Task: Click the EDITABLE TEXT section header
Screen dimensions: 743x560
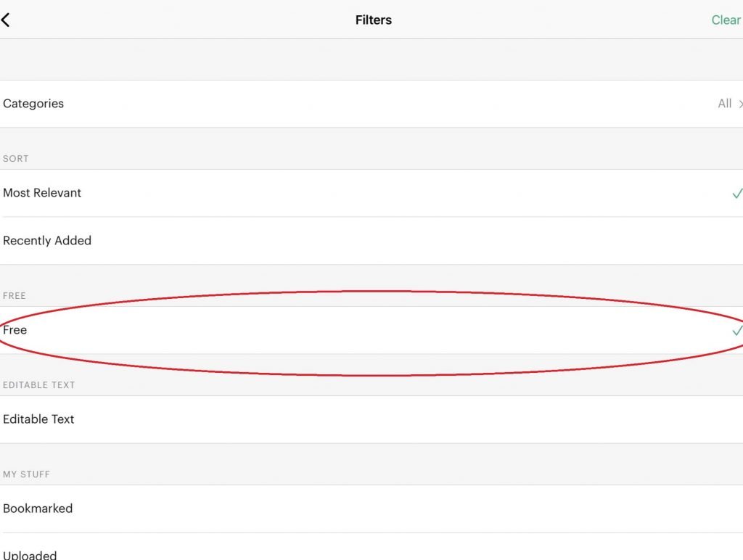Action: pos(38,384)
